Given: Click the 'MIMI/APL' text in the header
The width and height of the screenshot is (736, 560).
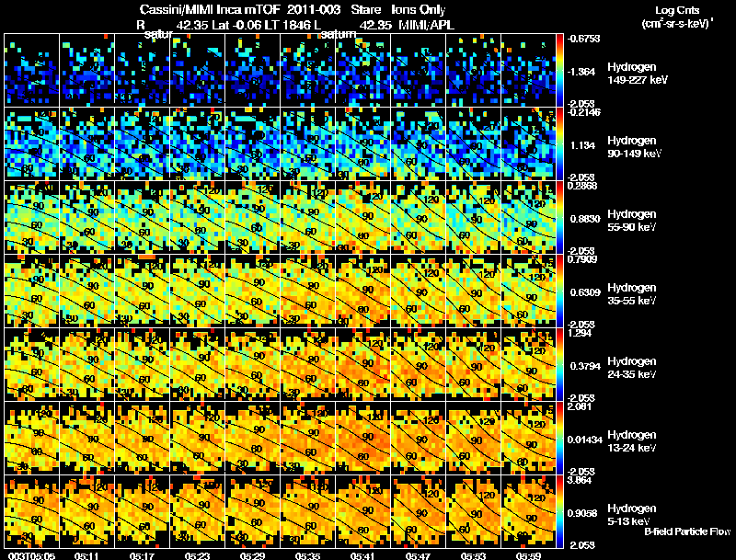Looking at the screenshot, I should [x=426, y=25].
